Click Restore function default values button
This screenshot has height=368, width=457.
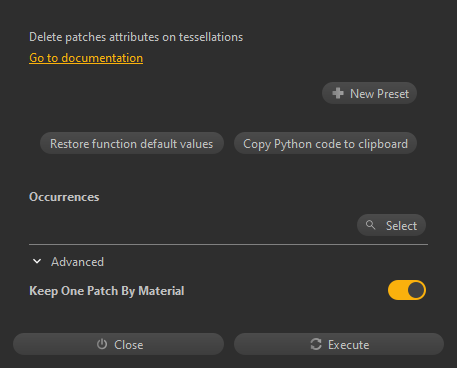click(x=132, y=143)
